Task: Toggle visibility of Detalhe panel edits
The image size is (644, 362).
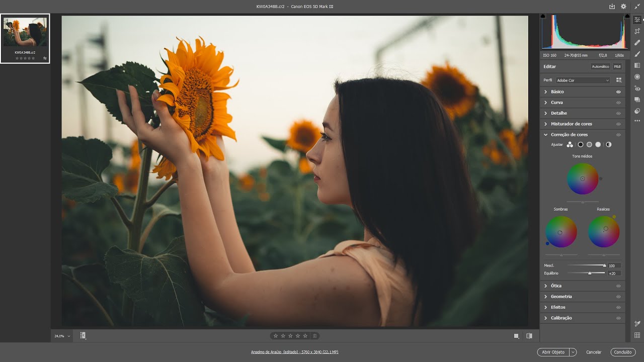Action: tap(618, 113)
